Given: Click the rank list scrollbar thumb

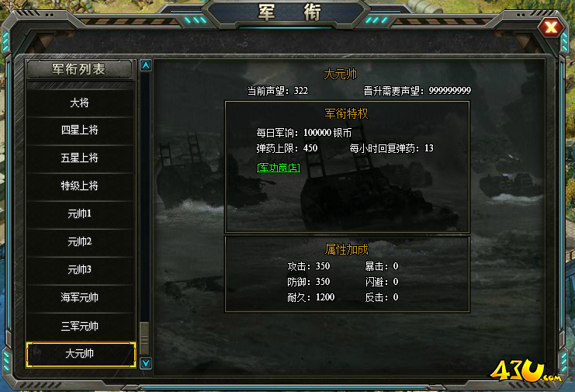Looking at the screenshot, I should [145, 338].
